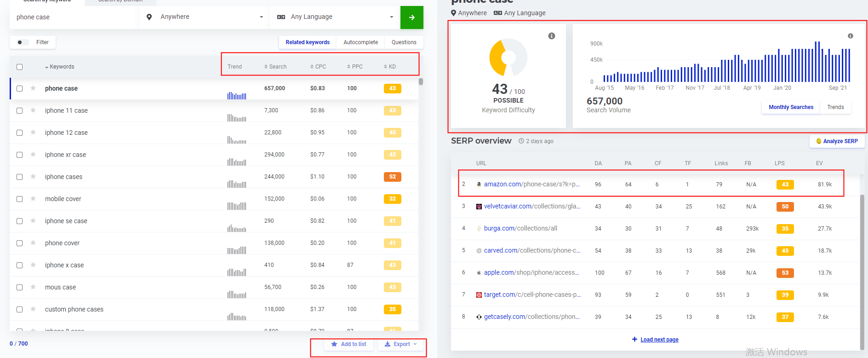Viewport: 868px width, 358px height.
Task: Toggle the Filter switch
Action: [22, 42]
